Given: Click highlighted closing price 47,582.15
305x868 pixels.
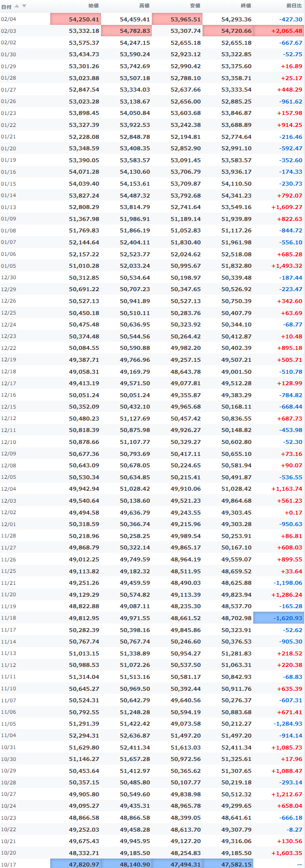Looking at the screenshot, I should click(x=228, y=864).
